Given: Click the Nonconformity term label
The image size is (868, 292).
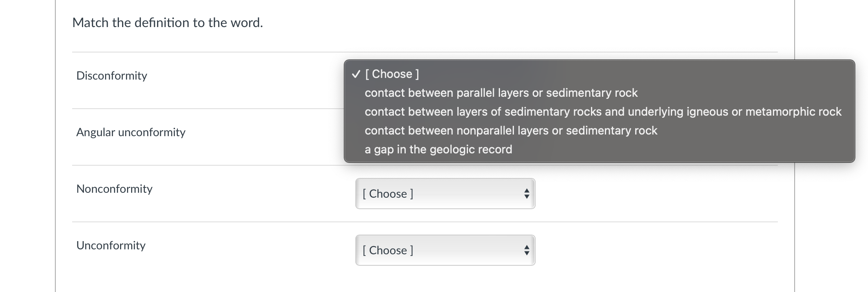Looking at the screenshot, I should [114, 189].
